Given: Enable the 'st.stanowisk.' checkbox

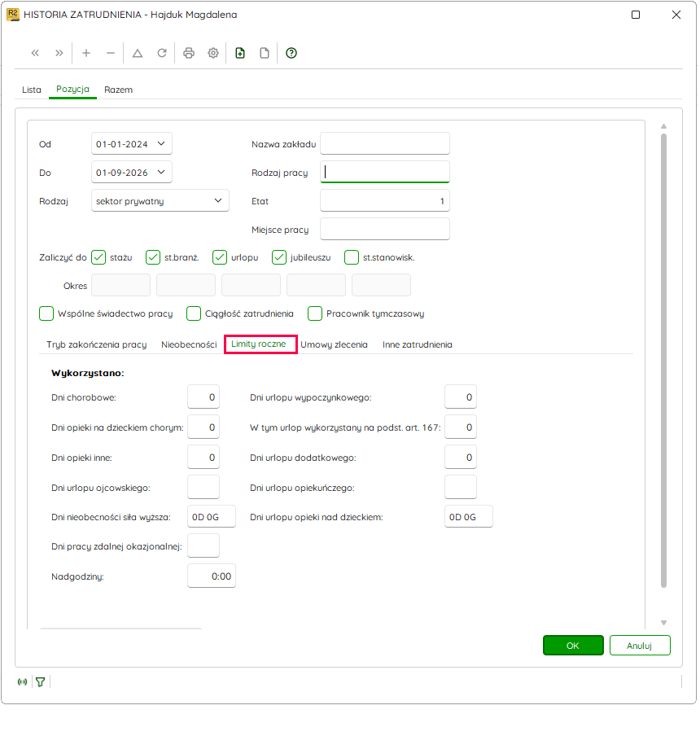Looking at the screenshot, I should [352, 258].
